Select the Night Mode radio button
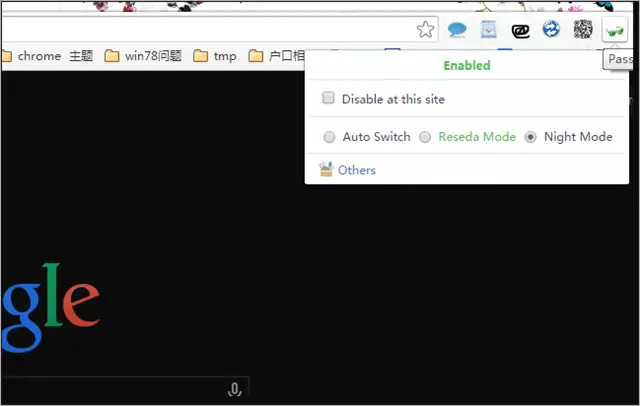The width and height of the screenshot is (640, 406). [530, 137]
